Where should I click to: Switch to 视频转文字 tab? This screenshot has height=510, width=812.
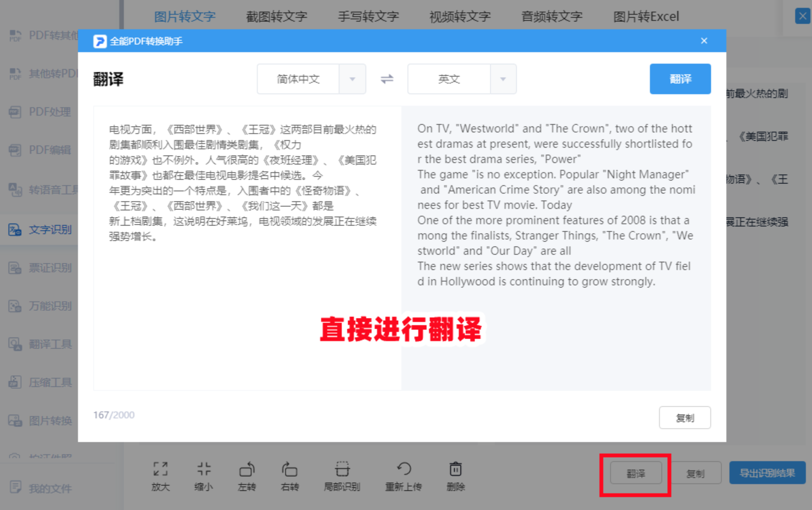pos(460,16)
